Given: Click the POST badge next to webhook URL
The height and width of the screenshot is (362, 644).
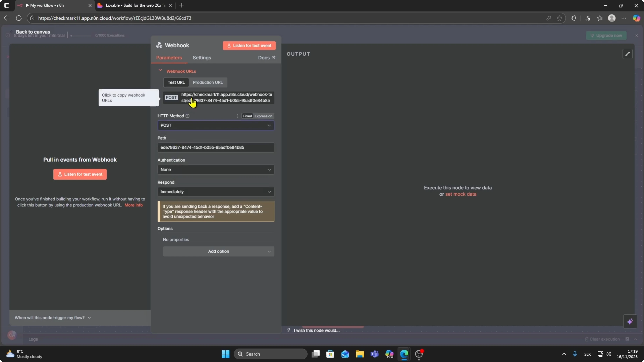Looking at the screenshot, I should [x=171, y=97].
